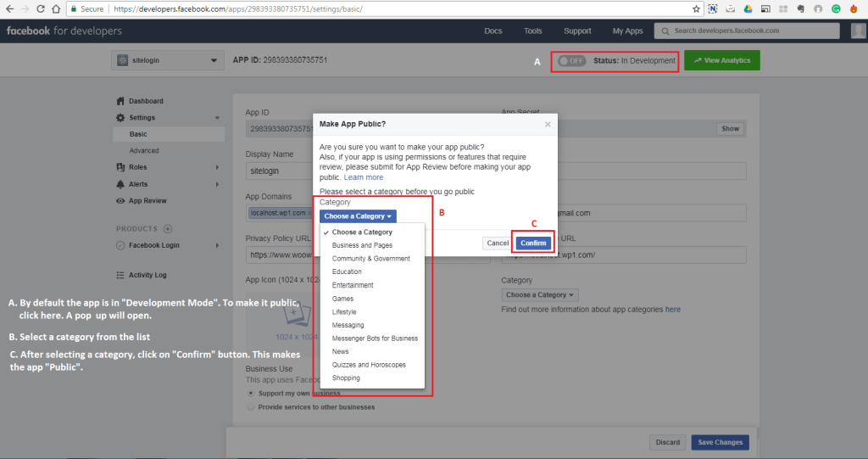The image size is (868, 459).
Task: Confirm making the app public
Action: click(533, 243)
